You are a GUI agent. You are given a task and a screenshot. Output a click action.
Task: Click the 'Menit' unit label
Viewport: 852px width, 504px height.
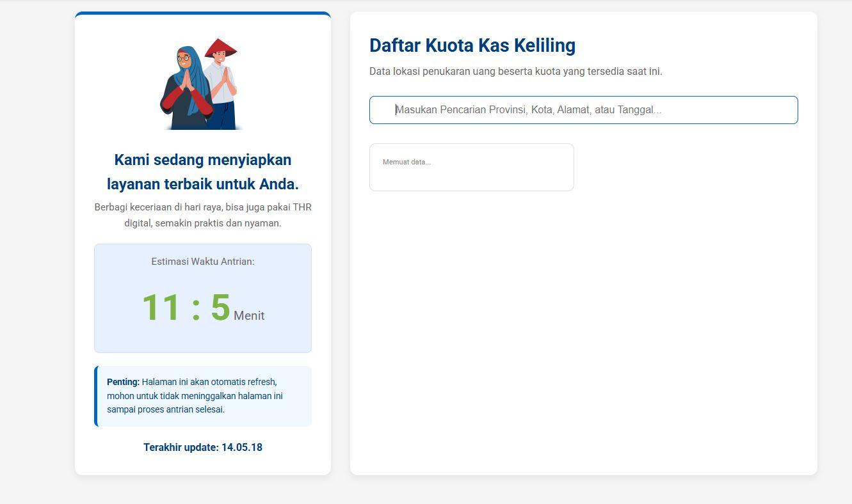pyautogui.click(x=249, y=315)
